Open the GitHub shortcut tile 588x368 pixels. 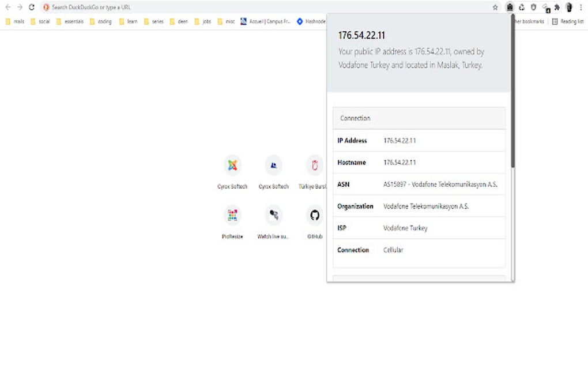[x=315, y=221]
